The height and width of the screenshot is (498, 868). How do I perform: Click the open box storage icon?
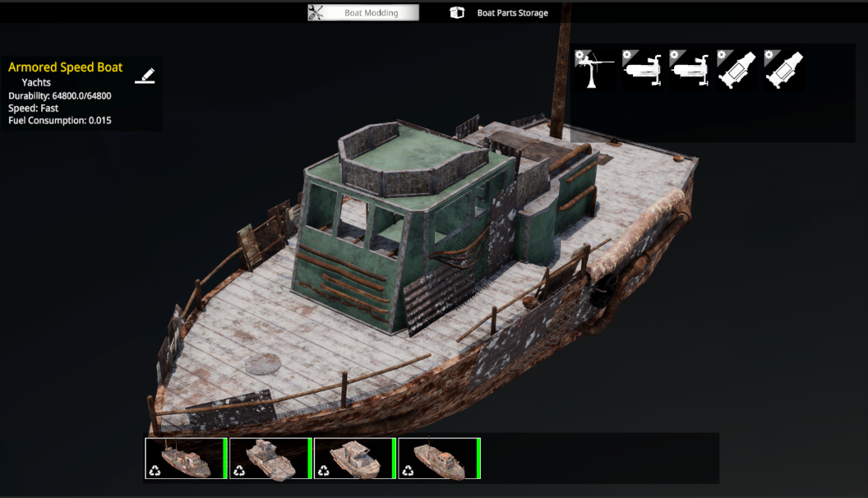457,12
